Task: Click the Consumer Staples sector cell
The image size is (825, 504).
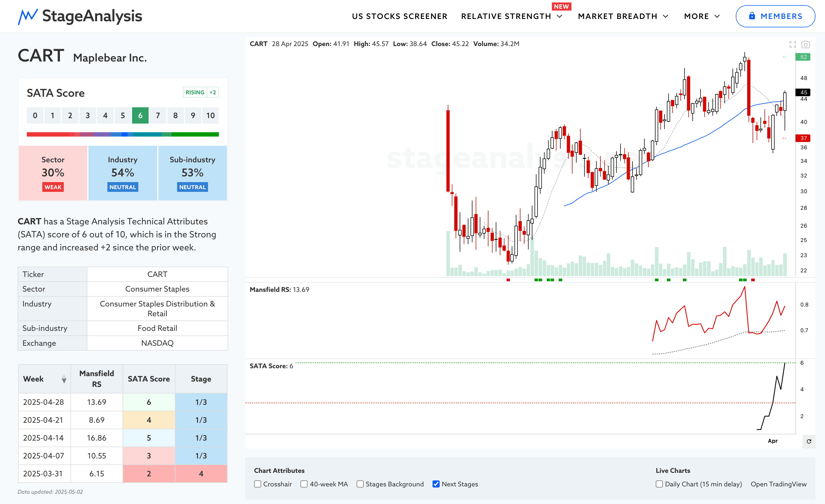Action: click(157, 289)
